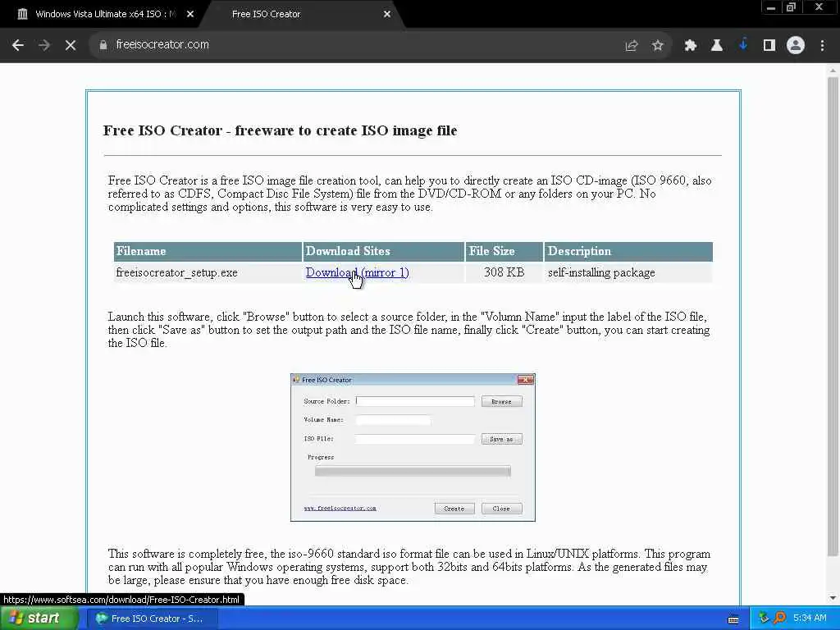The width and height of the screenshot is (840, 630).
Task: Click the Free ISO Creator taskbar button
Action: [x=152, y=619]
